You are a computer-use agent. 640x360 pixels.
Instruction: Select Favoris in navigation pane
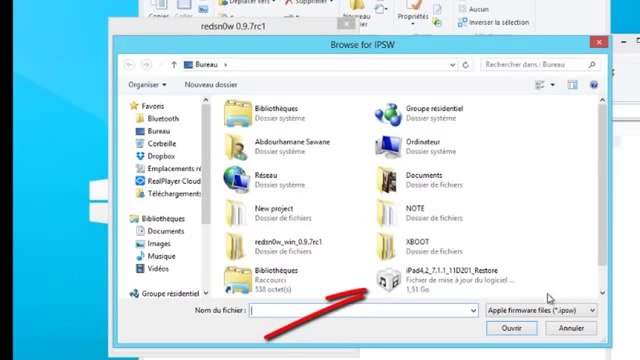(153, 106)
